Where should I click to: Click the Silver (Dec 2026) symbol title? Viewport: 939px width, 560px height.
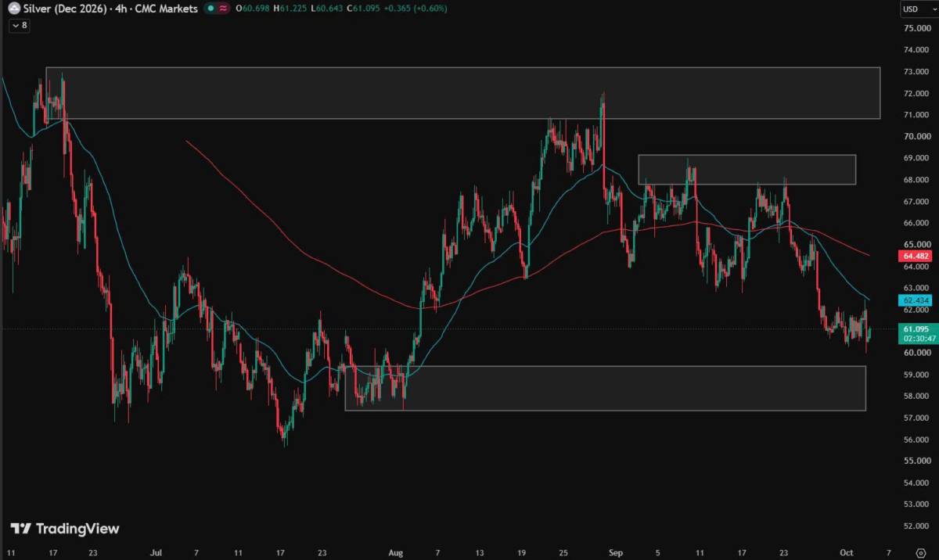(x=67, y=9)
